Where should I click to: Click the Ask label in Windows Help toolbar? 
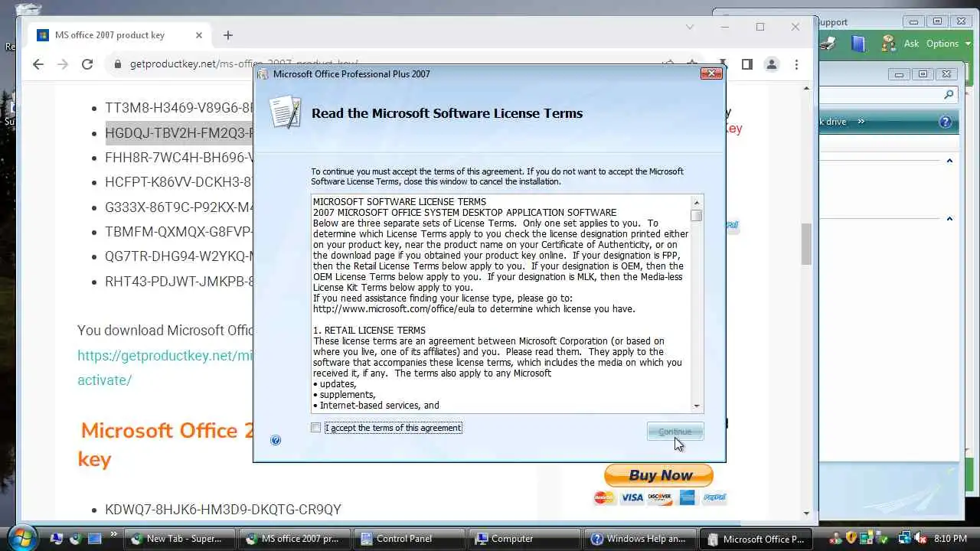[911, 44]
